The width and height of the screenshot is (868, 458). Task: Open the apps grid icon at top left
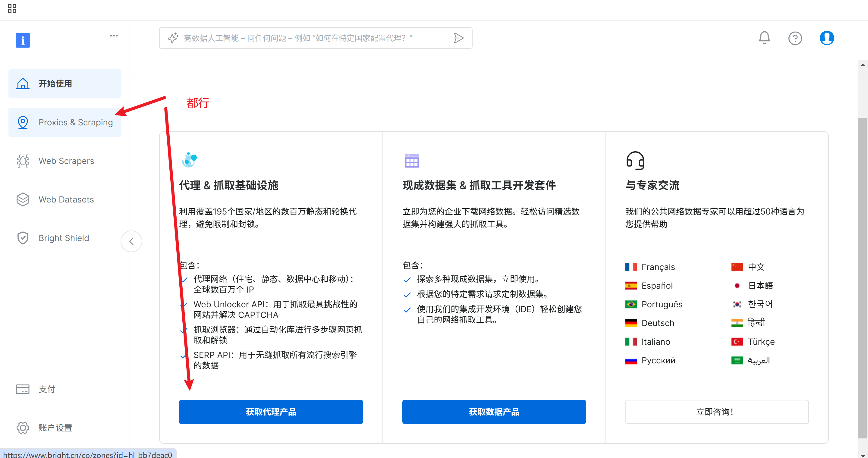12,8
